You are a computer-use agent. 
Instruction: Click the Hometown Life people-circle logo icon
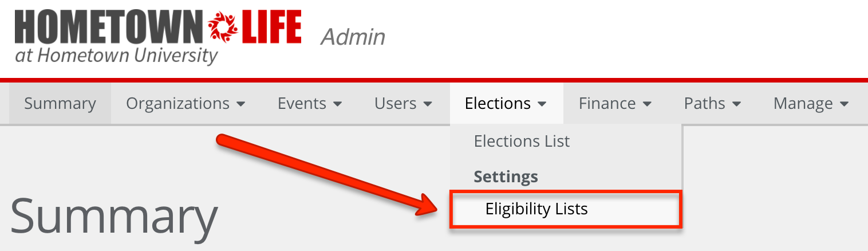tap(223, 28)
